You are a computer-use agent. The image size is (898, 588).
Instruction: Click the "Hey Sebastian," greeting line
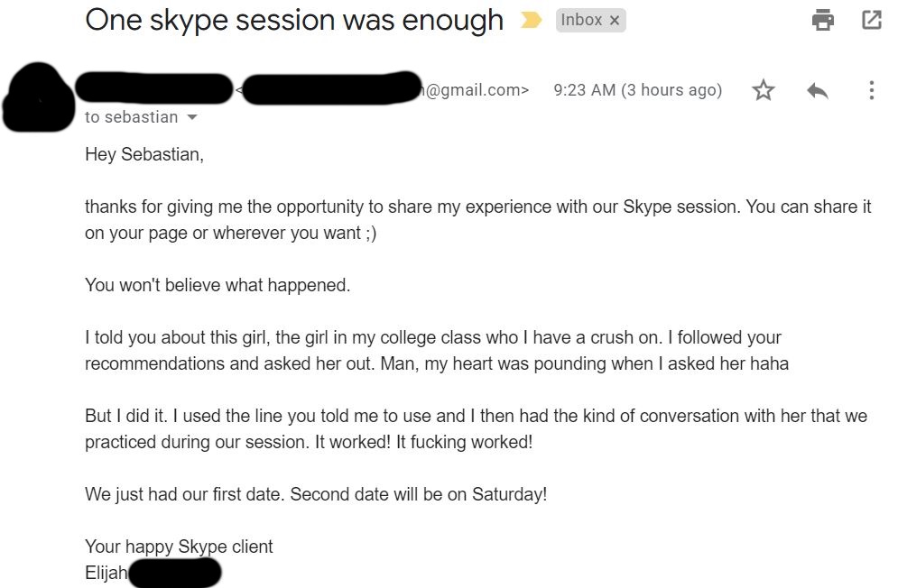click(144, 154)
